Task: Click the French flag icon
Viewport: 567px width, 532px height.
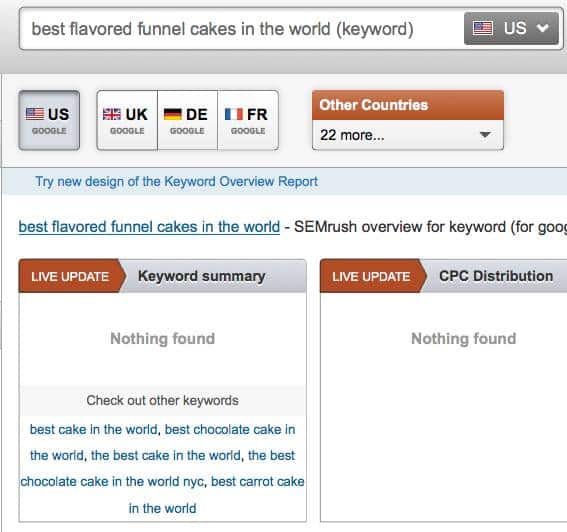Action: pos(234,114)
